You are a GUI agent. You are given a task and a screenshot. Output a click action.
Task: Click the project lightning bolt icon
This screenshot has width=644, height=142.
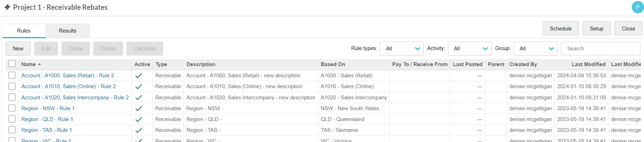click(7, 7)
